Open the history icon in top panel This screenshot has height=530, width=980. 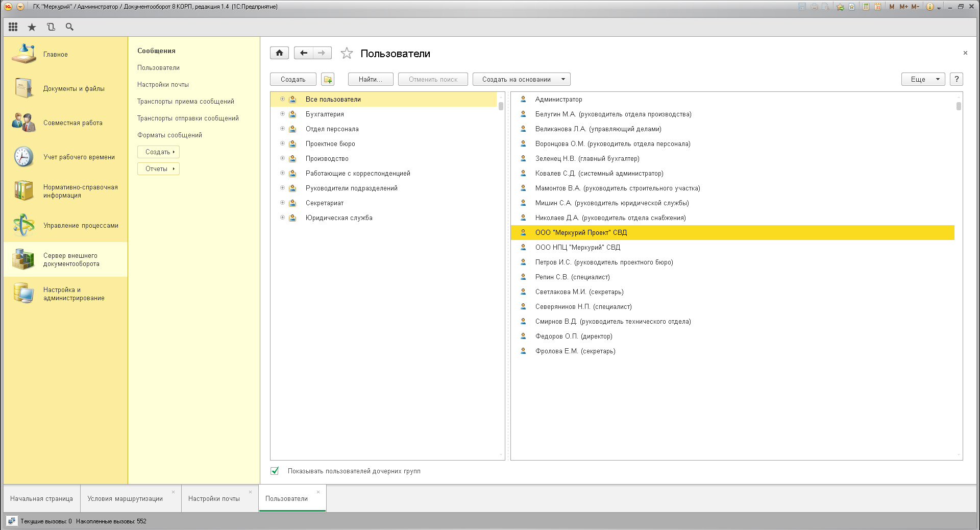pos(51,27)
